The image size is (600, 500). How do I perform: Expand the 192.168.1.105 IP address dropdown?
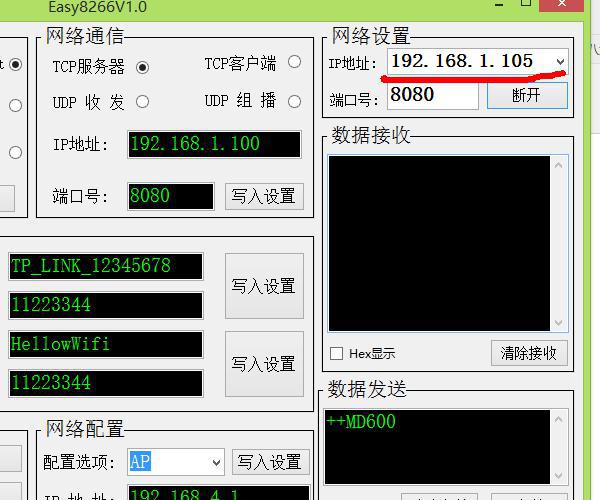[560, 62]
